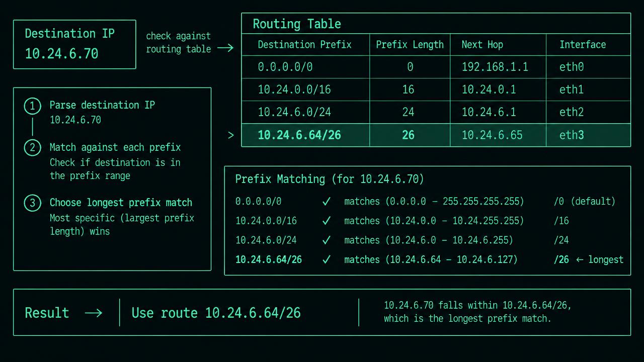
Task: Click the step 3 circle beside Choose longest prefix match
Action: coord(33,203)
